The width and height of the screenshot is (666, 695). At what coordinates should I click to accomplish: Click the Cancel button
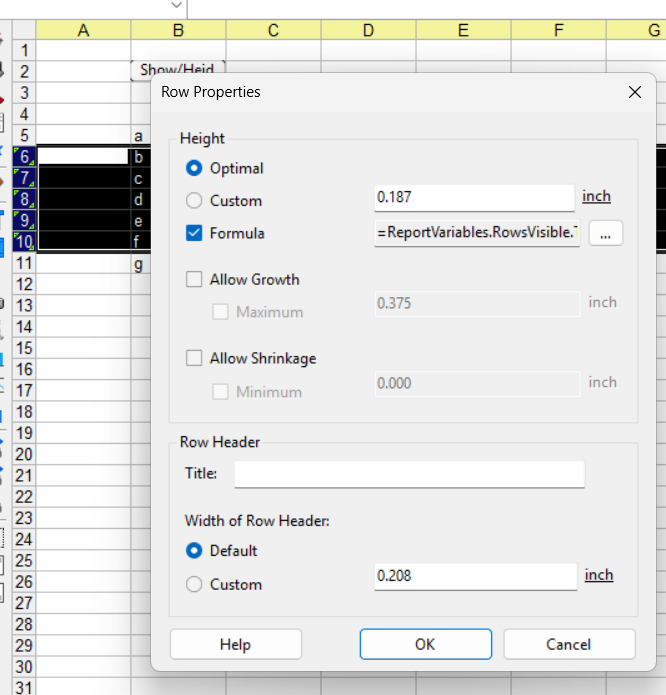pos(569,644)
